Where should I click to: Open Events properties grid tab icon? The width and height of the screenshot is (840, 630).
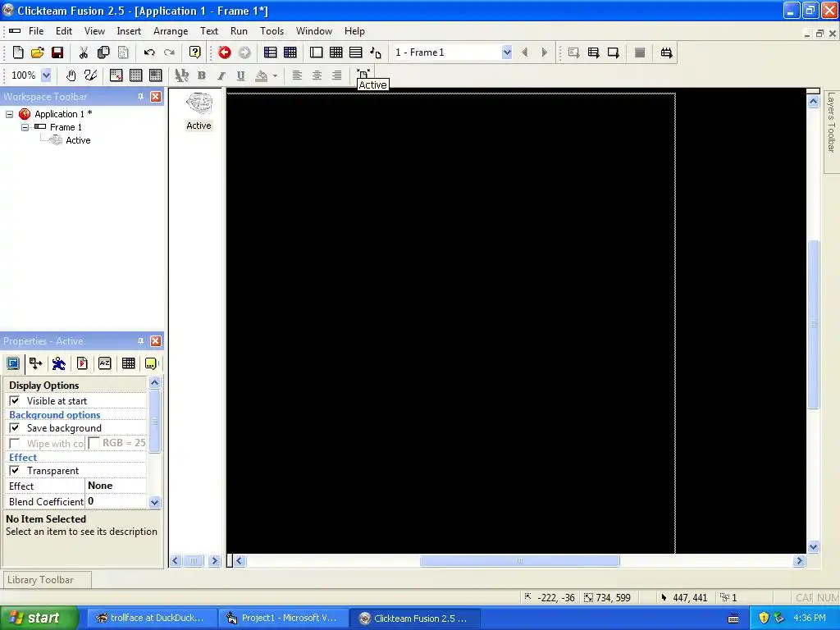tap(129, 363)
